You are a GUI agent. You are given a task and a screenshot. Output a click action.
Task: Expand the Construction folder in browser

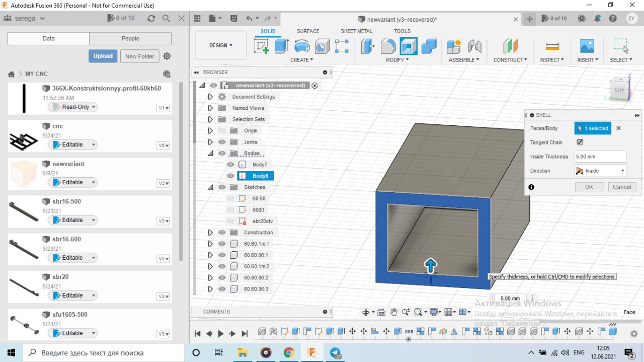tap(210, 233)
